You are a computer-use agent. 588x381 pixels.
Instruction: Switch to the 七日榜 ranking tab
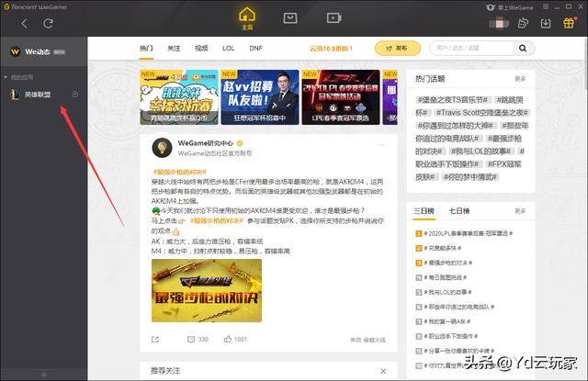coord(459,211)
